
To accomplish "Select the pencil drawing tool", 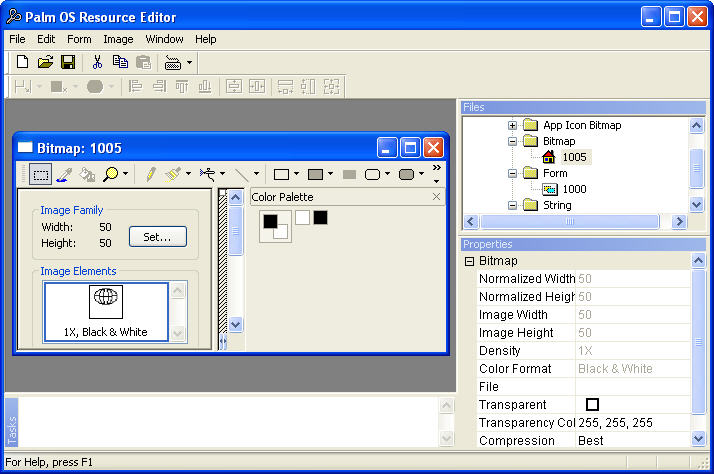I will point(151,174).
